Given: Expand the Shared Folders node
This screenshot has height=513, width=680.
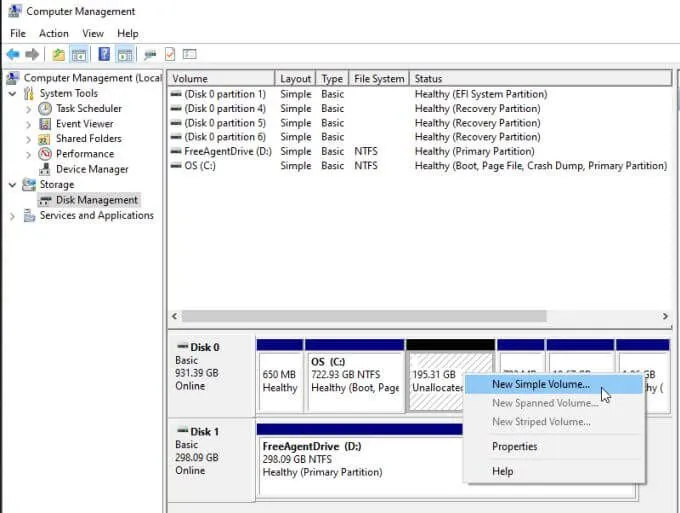Looking at the screenshot, I should [x=28, y=139].
